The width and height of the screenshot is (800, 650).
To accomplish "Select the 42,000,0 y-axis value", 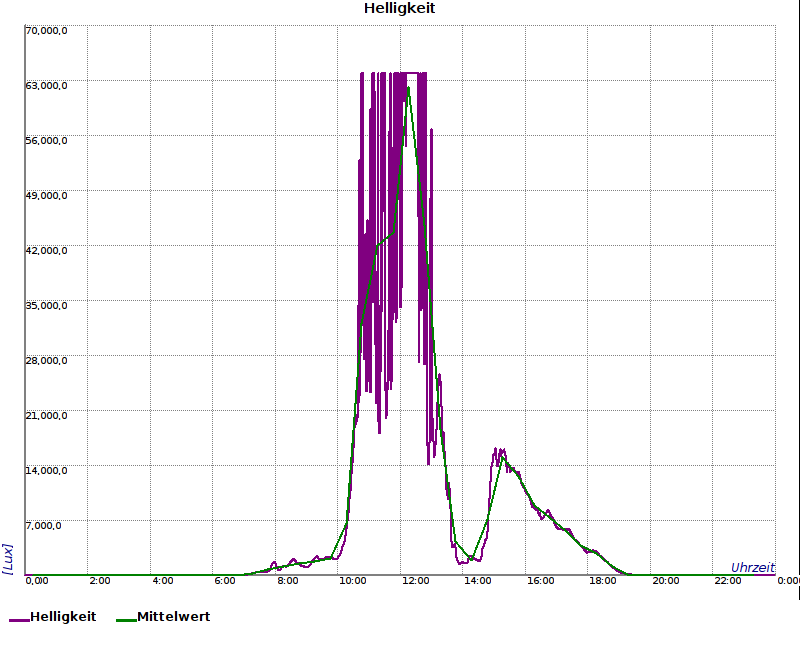I will pyautogui.click(x=46, y=251).
